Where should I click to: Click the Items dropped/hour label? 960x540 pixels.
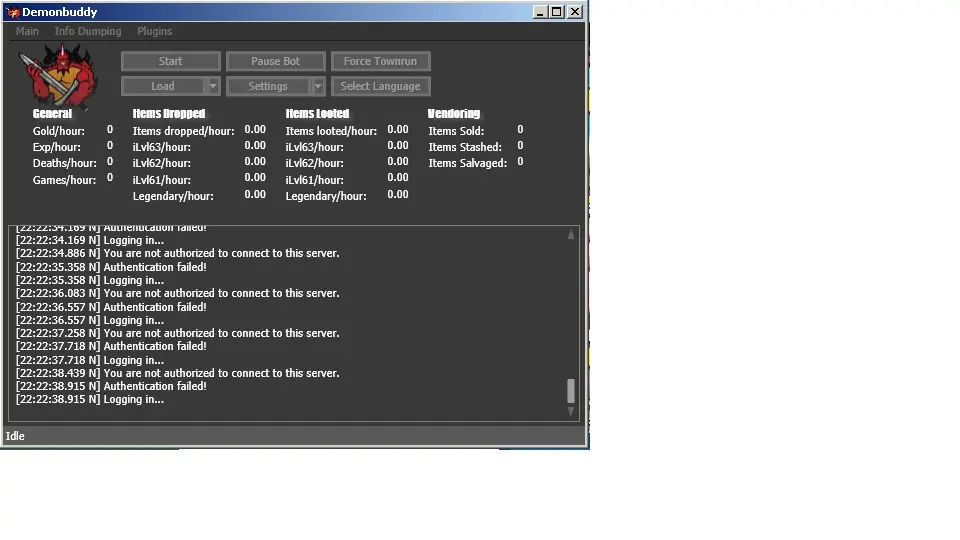183,131
